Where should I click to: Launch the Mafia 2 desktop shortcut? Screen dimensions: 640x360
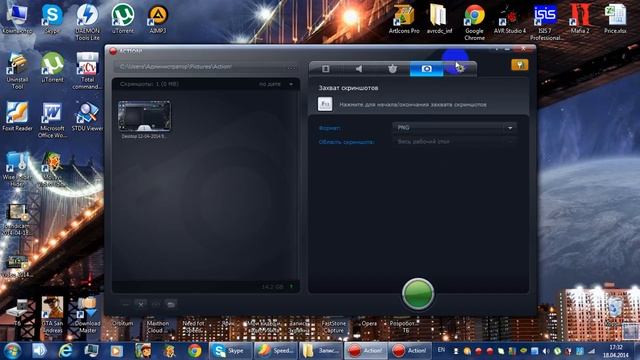(x=580, y=19)
